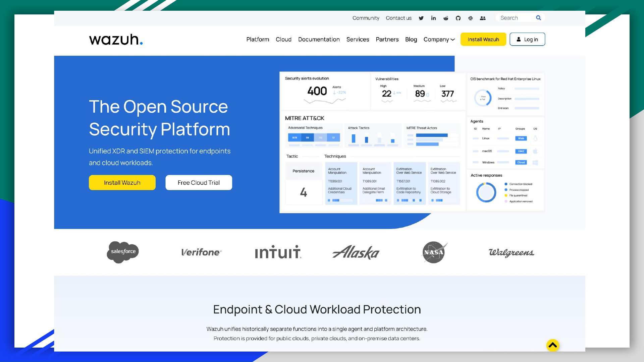Viewport: 644px width, 362px height.
Task: Click the Endpoint & Cloud Workload Protection heading
Action: [317, 309]
